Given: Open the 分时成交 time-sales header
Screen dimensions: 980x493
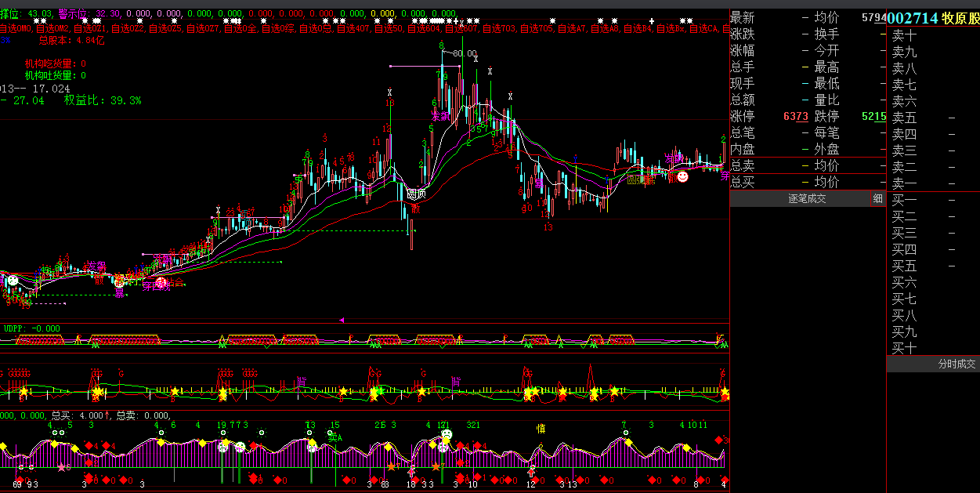Looking at the screenshot, I should pyautogui.click(x=957, y=364).
